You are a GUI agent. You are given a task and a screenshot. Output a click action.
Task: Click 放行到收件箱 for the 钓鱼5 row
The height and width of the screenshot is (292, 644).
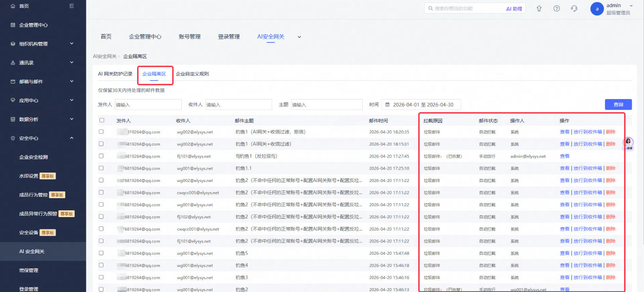(588, 253)
